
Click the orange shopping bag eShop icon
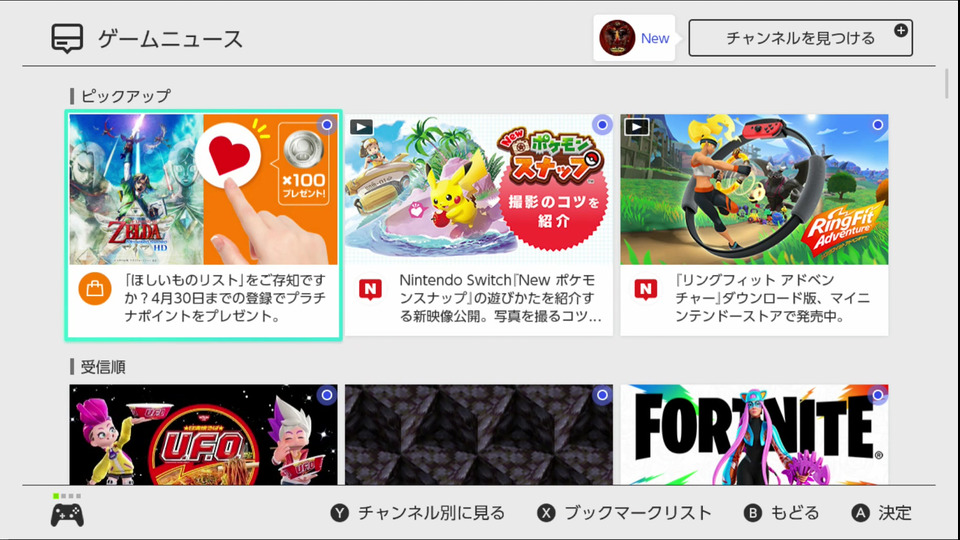[95, 288]
